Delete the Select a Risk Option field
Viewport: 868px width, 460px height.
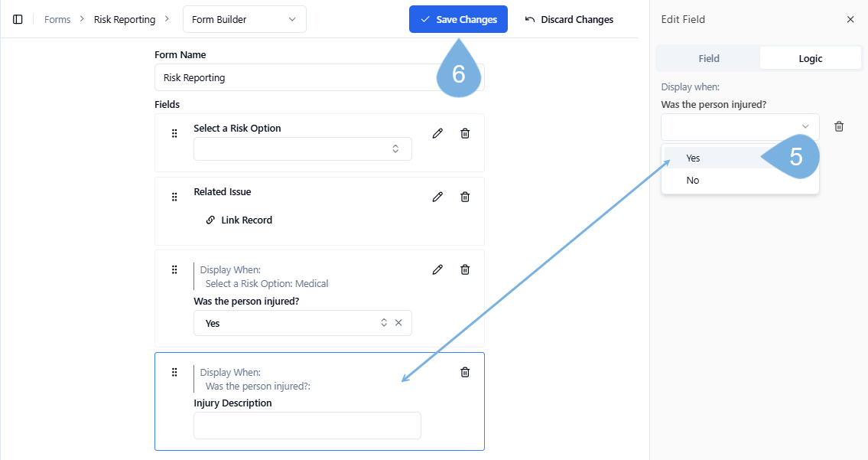pyautogui.click(x=465, y=133)
